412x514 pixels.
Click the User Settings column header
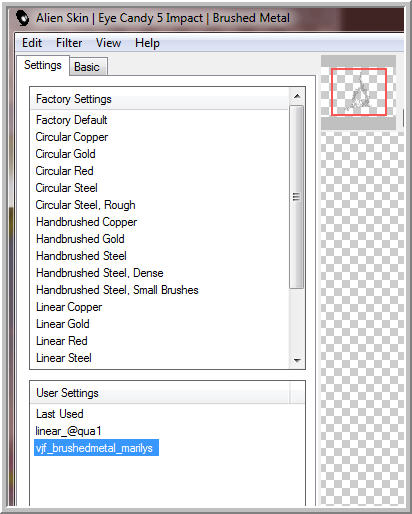pos(160,393)
